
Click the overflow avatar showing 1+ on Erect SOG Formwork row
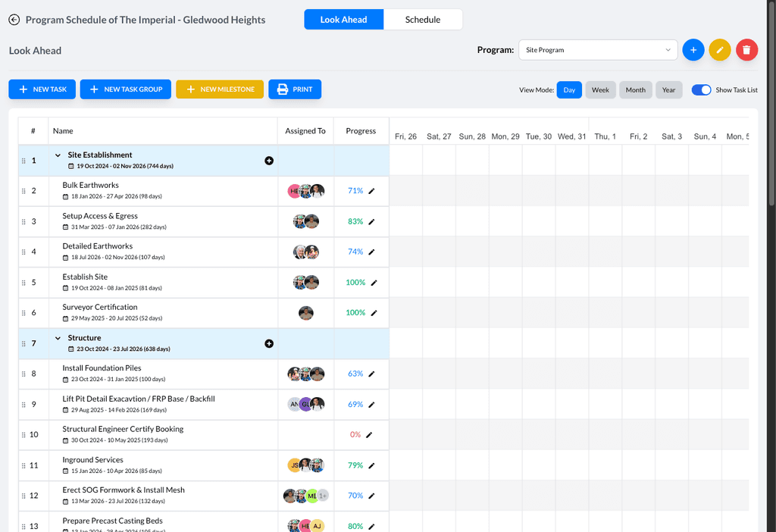[x=324, y=496]
